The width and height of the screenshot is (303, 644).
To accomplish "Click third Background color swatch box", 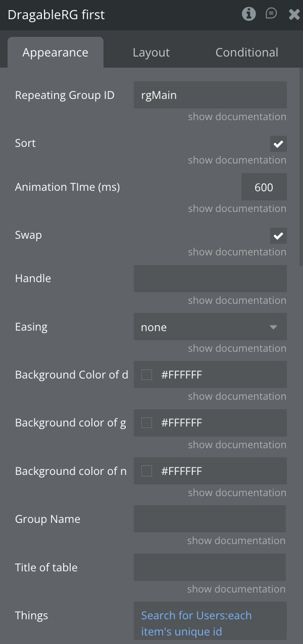I will tap(147, 471).
